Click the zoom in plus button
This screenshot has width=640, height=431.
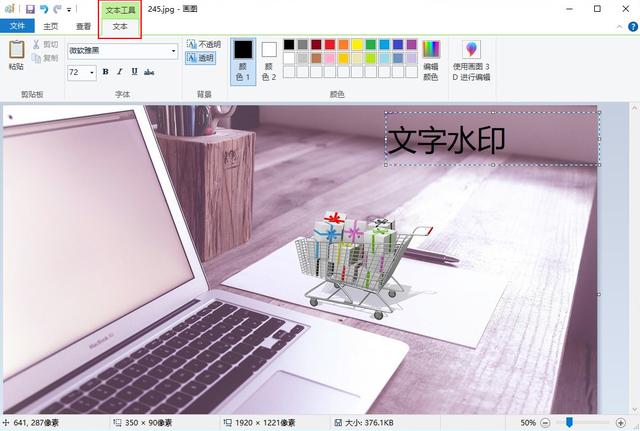(621, 423)
